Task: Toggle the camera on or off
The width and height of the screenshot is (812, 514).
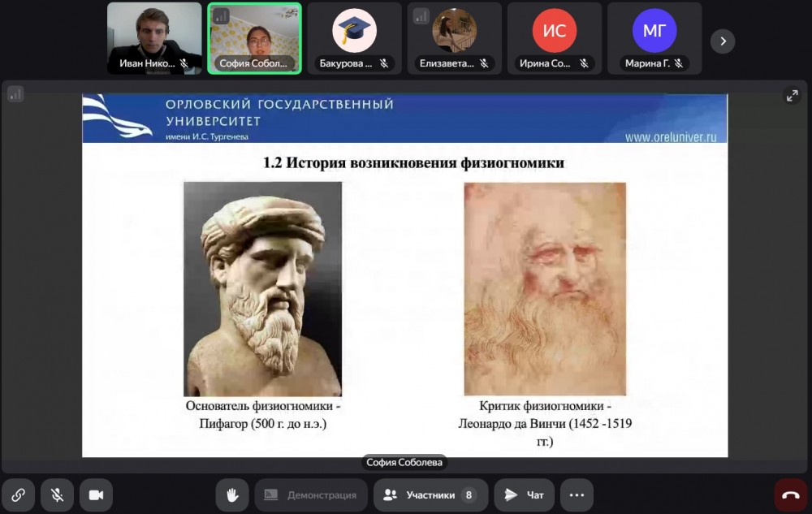Action: [96, 495]
